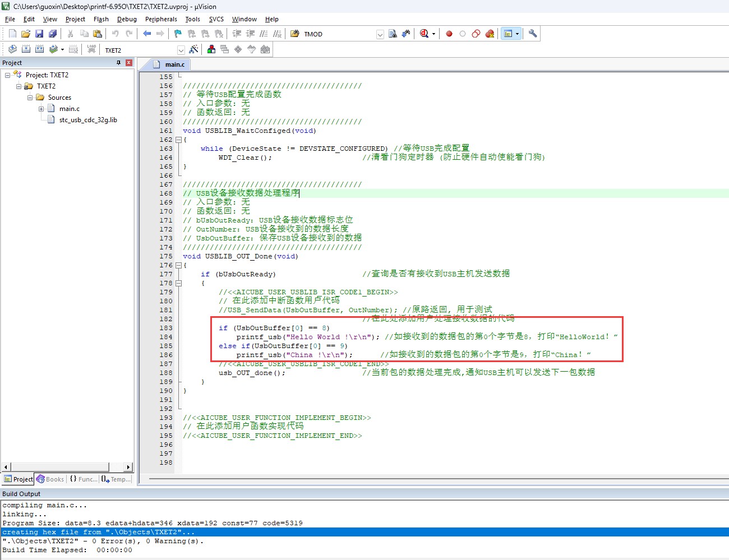Toggle breakpoint with the solid red circle
The width and height of the screenshot is (729, 560).
(449, 34)
